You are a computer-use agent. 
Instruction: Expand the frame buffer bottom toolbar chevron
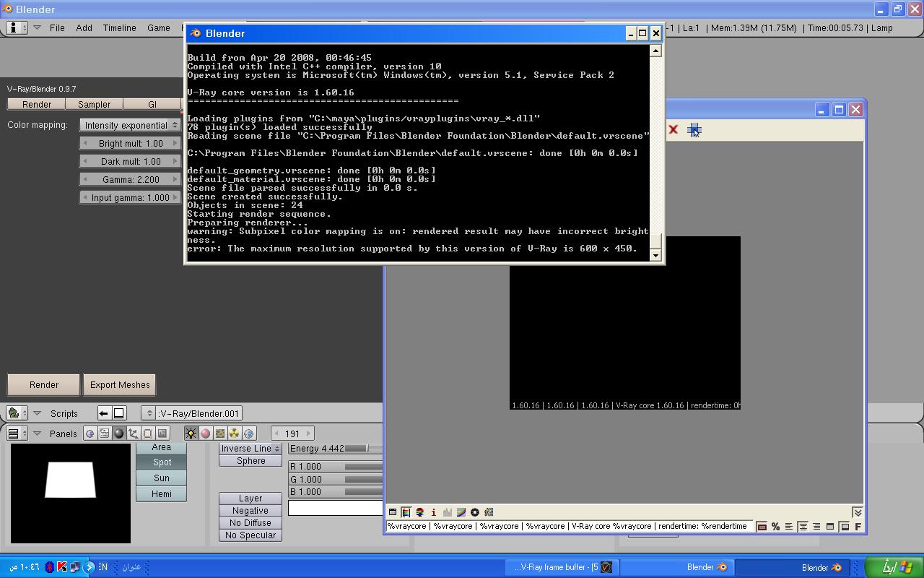point(857,512)
